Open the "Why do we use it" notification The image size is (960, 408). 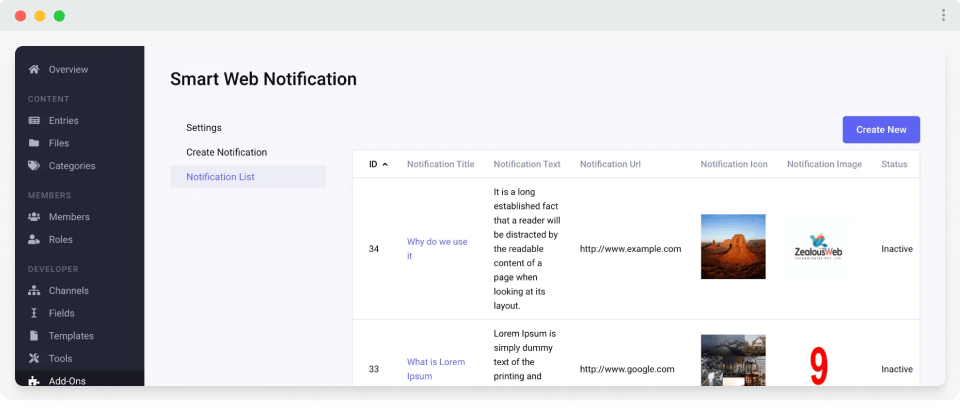point(436,249)
